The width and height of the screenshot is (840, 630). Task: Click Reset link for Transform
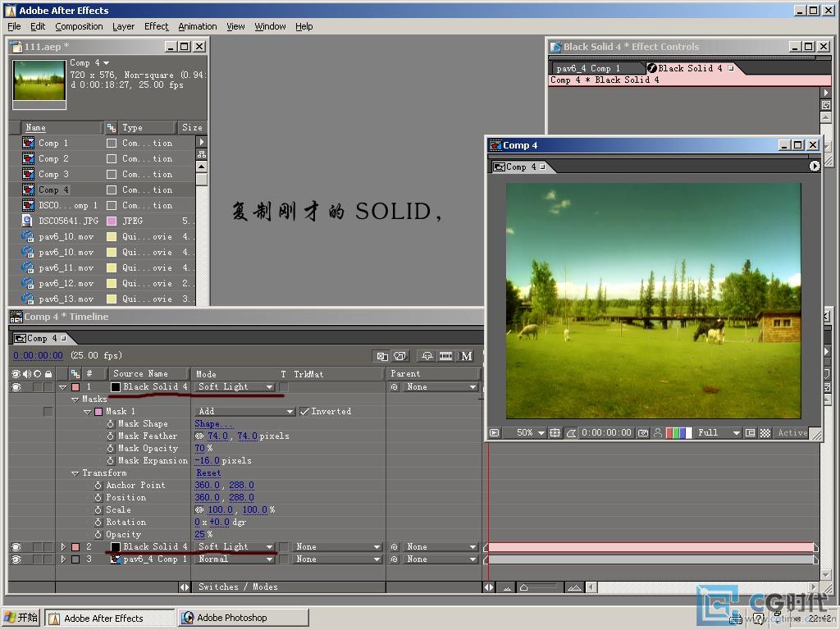tap(208, 473)
